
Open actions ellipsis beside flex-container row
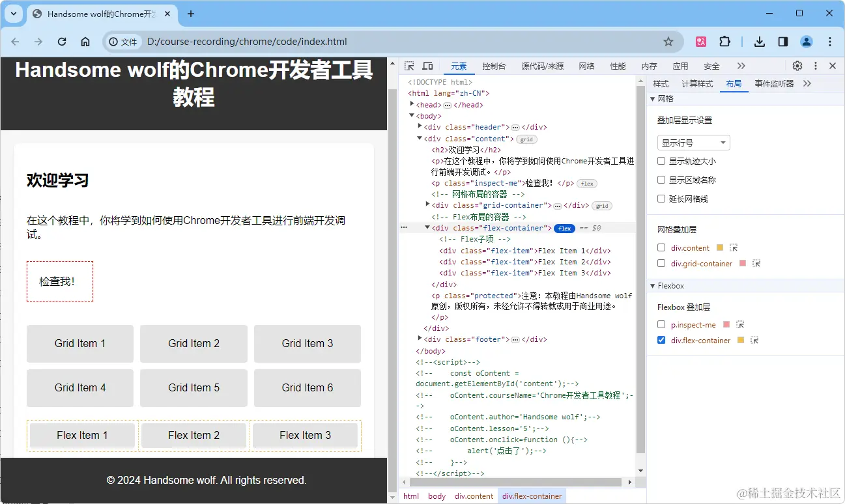(x=404, y=228)
